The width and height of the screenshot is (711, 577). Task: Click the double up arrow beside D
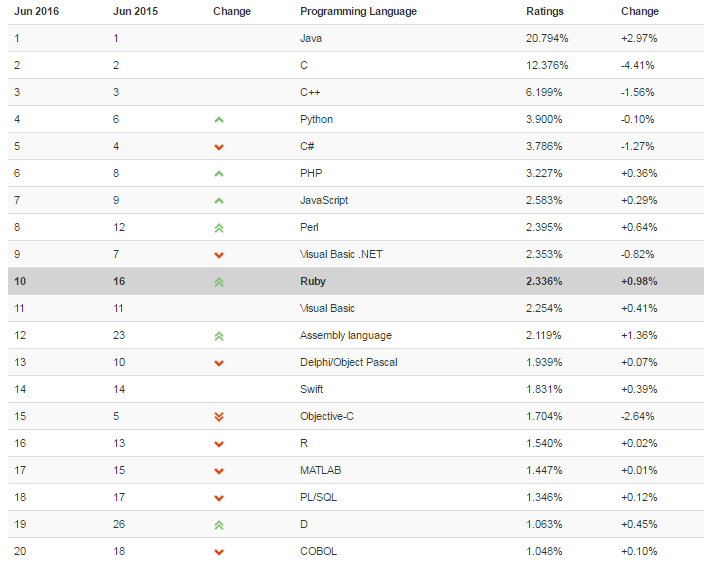point(219,525)
